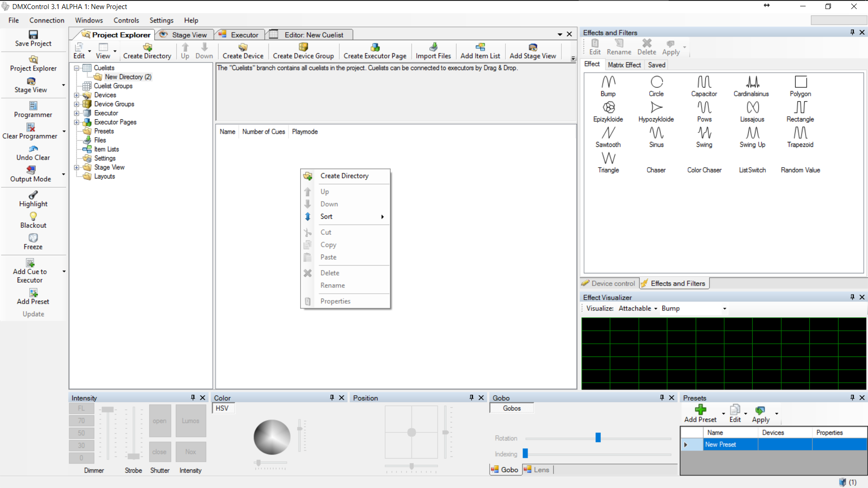Viewport: 868px width, 488px height.
Task: Click the Save Project icon
Action: pyautogui.click(x=33, y=35)
